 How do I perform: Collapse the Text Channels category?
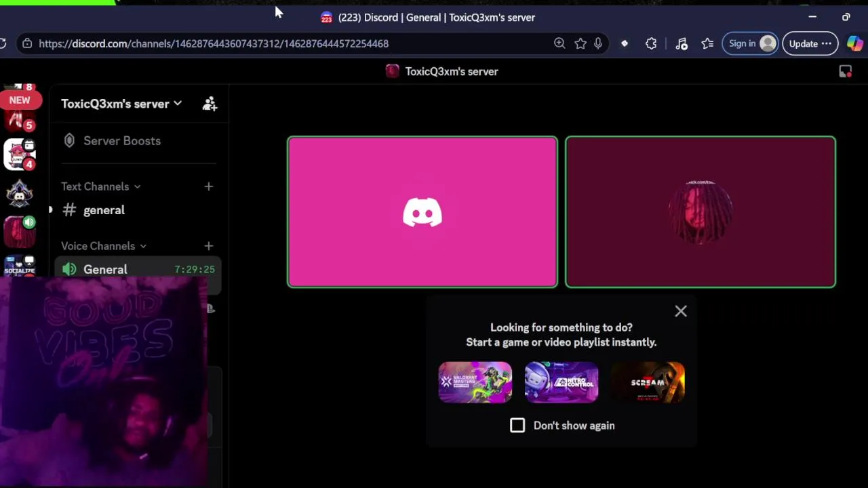point(101,186)
